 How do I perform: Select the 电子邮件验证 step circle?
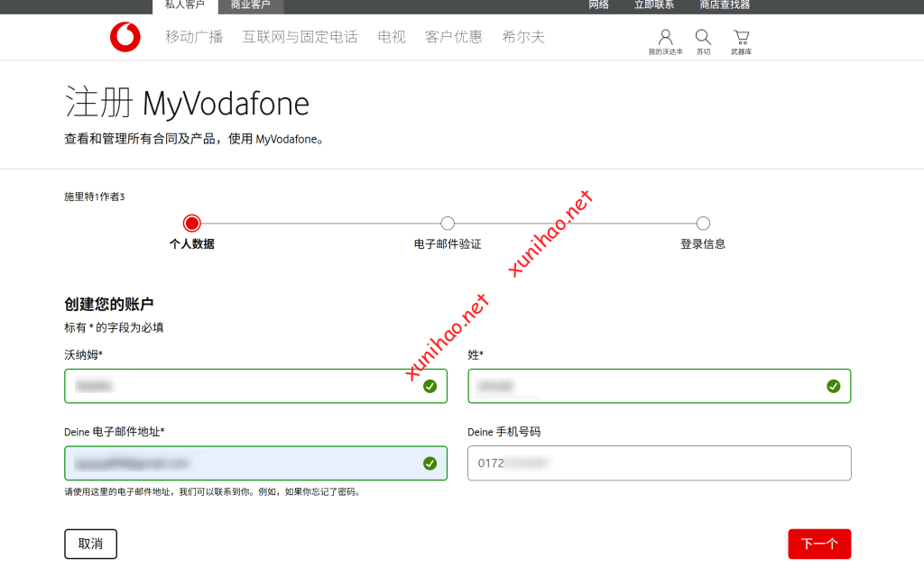click(448, 224)
